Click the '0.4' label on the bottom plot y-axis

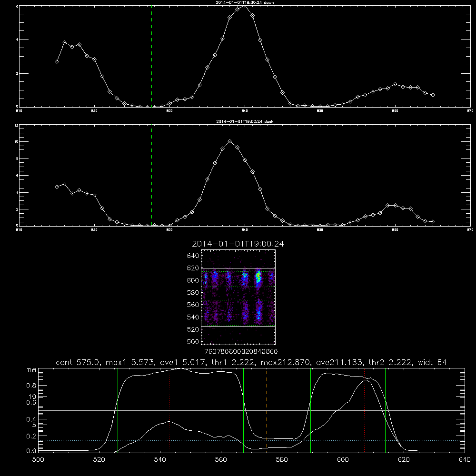[x=31, y=419]
